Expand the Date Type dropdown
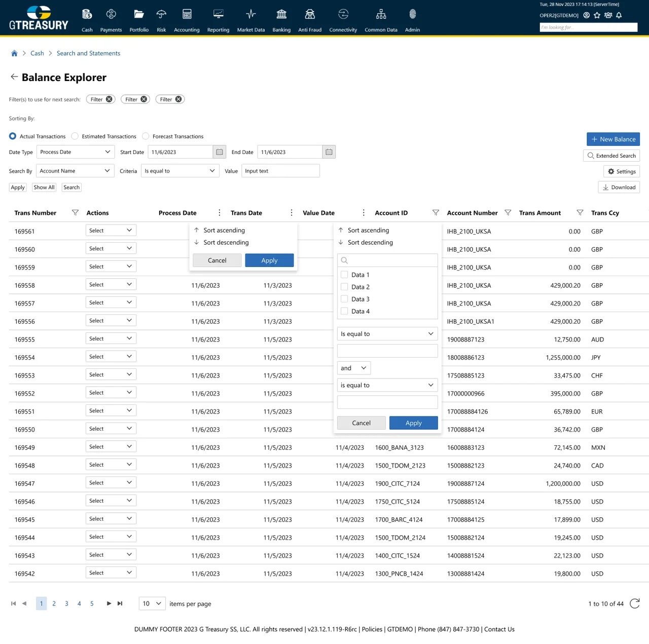The image size is (649, 644). click(76, 152)
